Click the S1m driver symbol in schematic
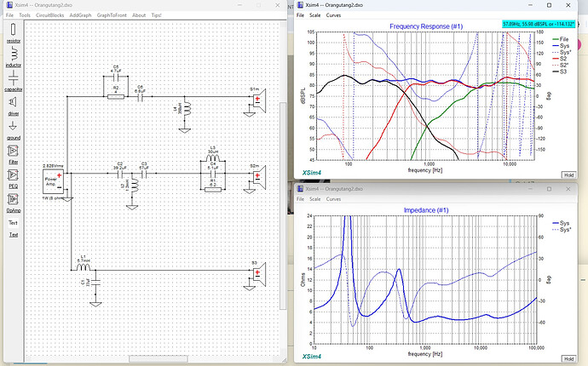Viewport: 588px width, 366px height. tap(259, 101)
